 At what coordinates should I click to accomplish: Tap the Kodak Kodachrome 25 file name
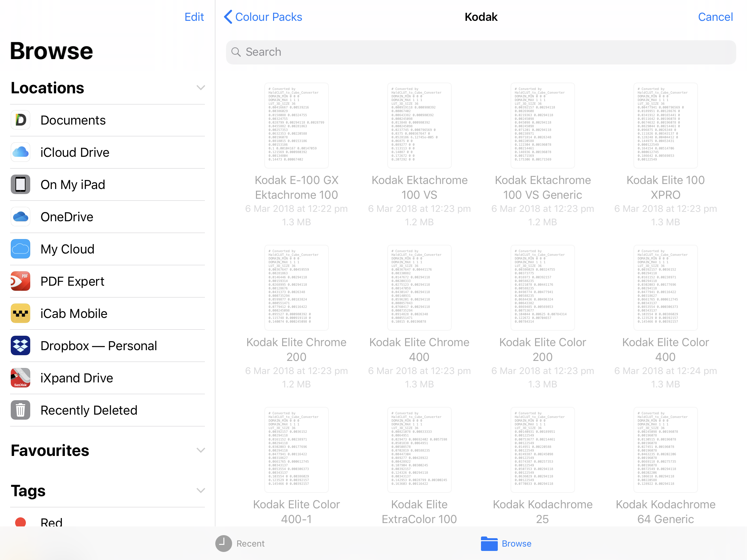(543, 511)
